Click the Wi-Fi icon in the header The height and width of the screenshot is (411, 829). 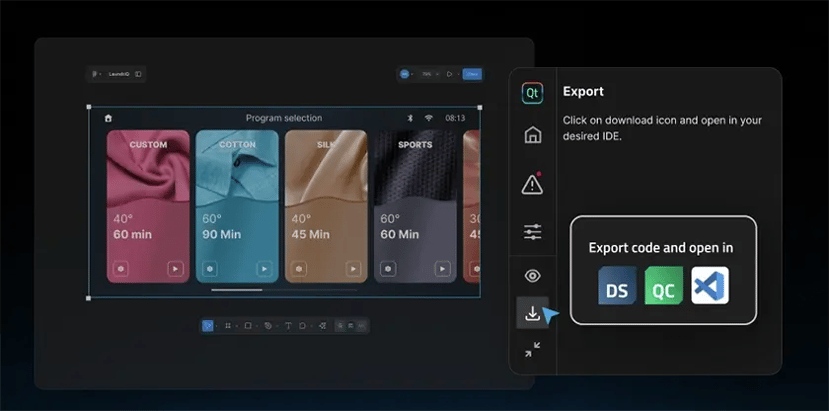pyautogui.click(x=429, y=118)
